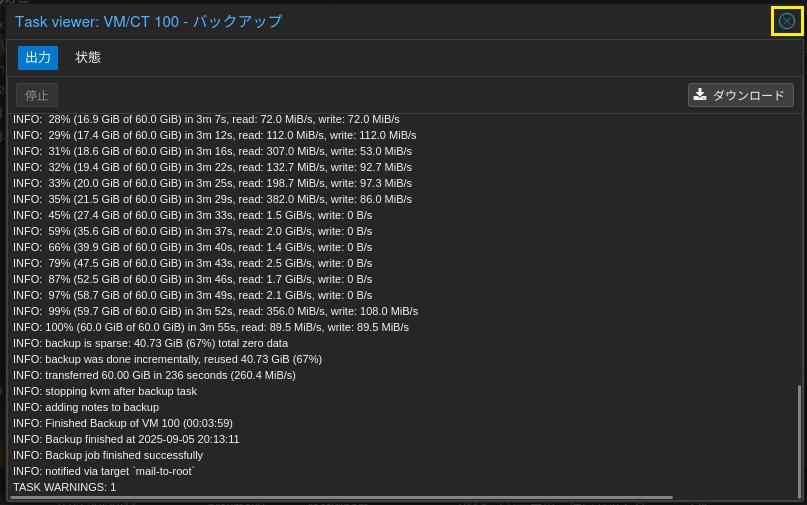The height and width of the screenshot is (505, 807).
Task: Click the 29% (17.4 GiB) progress line
Action: pos(215,135)
